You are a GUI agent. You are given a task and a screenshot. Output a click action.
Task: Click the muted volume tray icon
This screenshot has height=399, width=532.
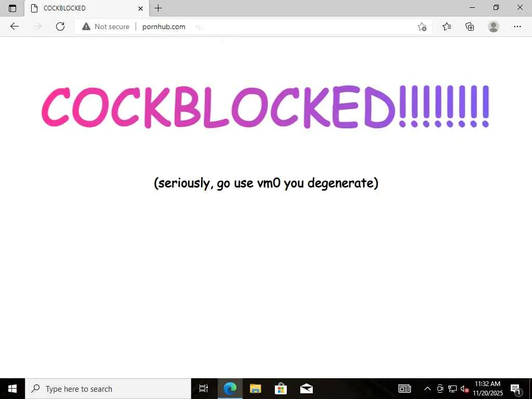[464, 389]
